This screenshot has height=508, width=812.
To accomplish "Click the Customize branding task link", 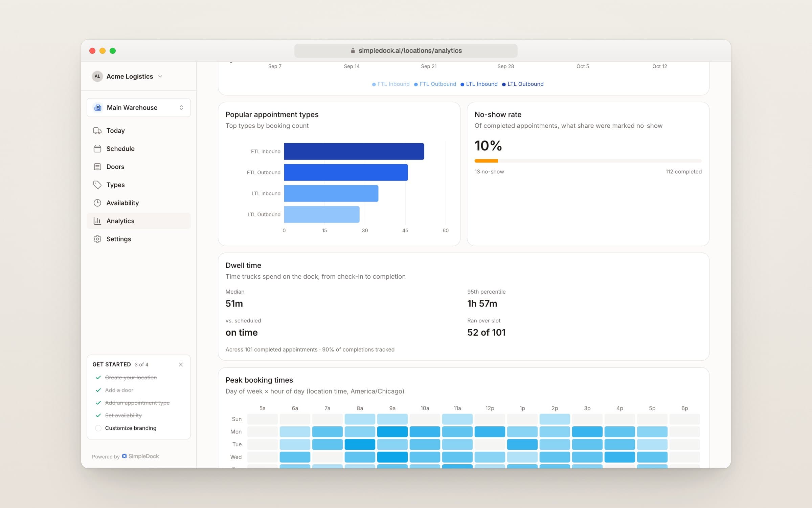I will coord(131,428).
